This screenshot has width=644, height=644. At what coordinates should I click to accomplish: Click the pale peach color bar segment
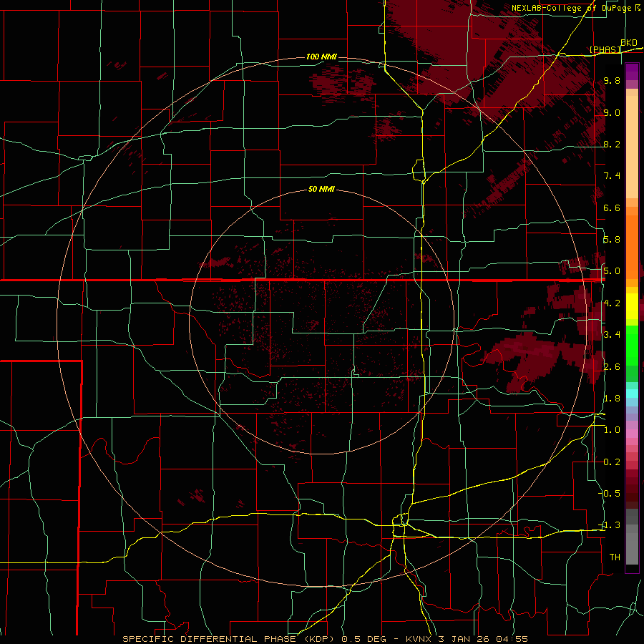click(632, 147)
